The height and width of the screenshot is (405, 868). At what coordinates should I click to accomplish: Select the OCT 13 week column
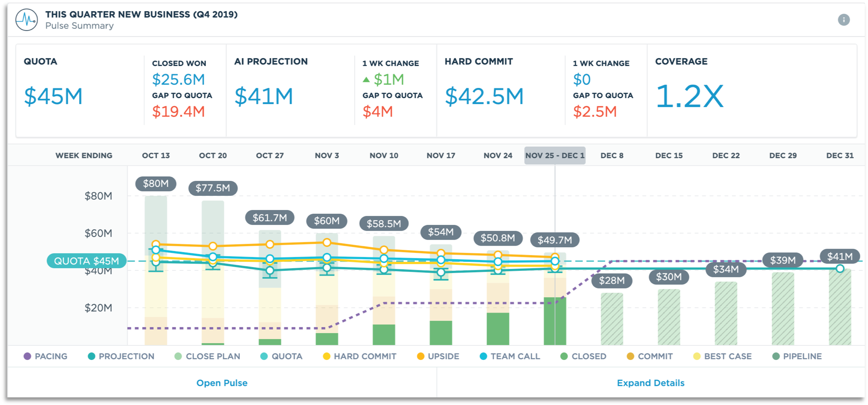click(x=156, y=155)
